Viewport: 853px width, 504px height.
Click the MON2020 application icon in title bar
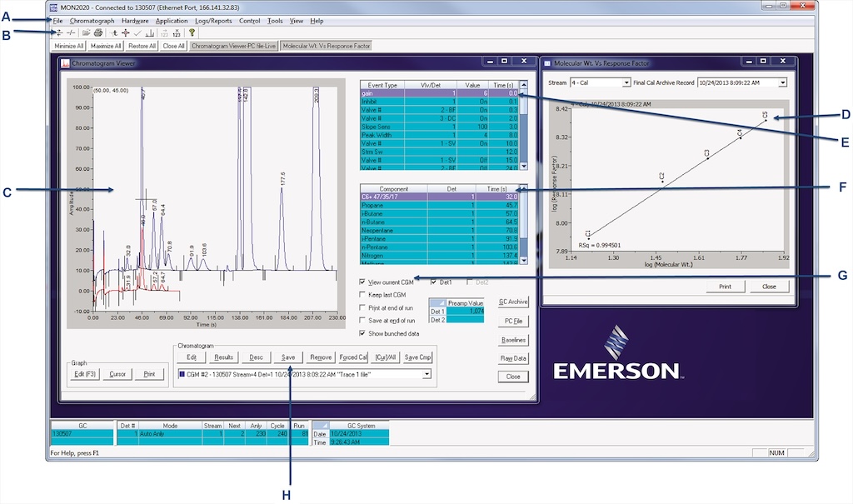53,7
